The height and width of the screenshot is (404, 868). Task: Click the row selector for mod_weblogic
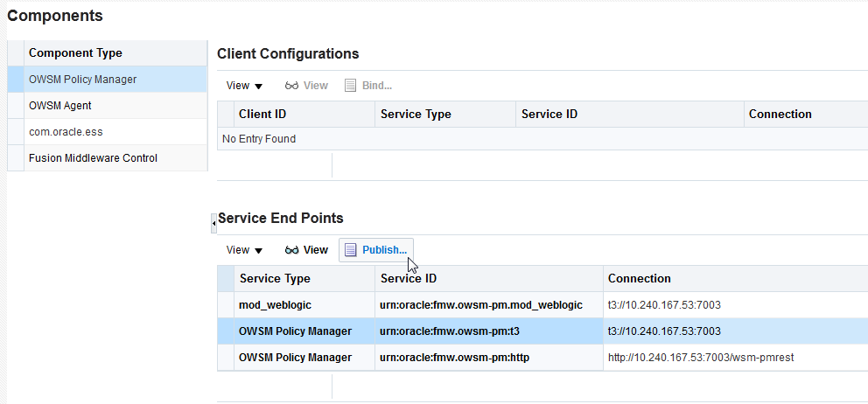point(226,305)
